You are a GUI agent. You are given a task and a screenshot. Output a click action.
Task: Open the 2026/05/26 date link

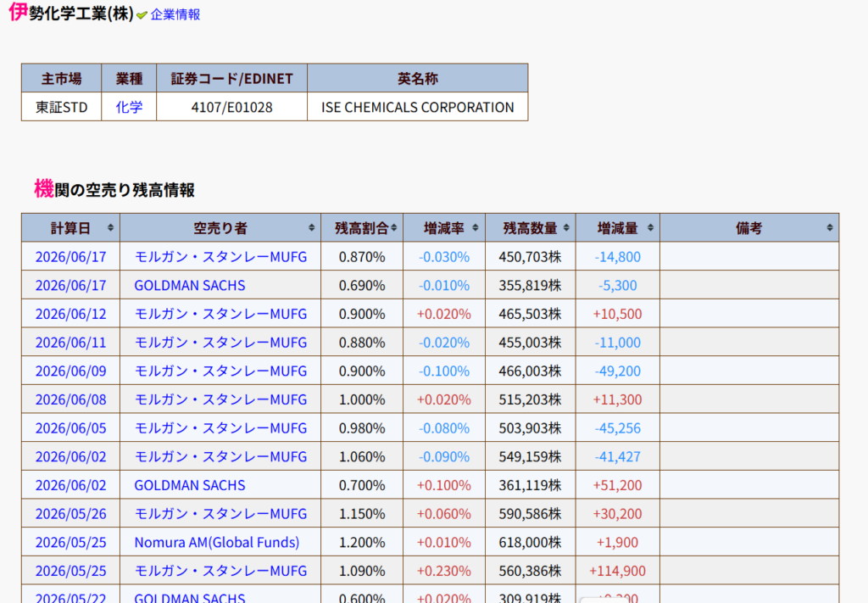tap(71, 514)
